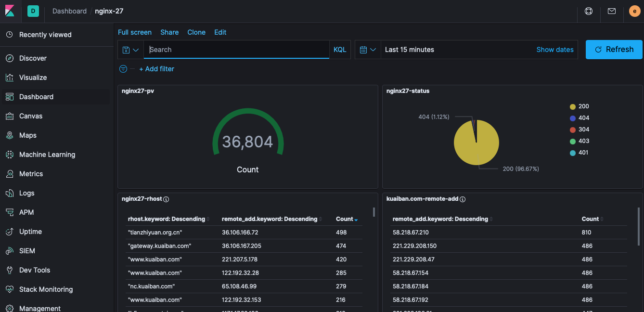Choose Edit in the dashboard menu
The width and height of the screenshot is (644, 312).
point(220,32)
